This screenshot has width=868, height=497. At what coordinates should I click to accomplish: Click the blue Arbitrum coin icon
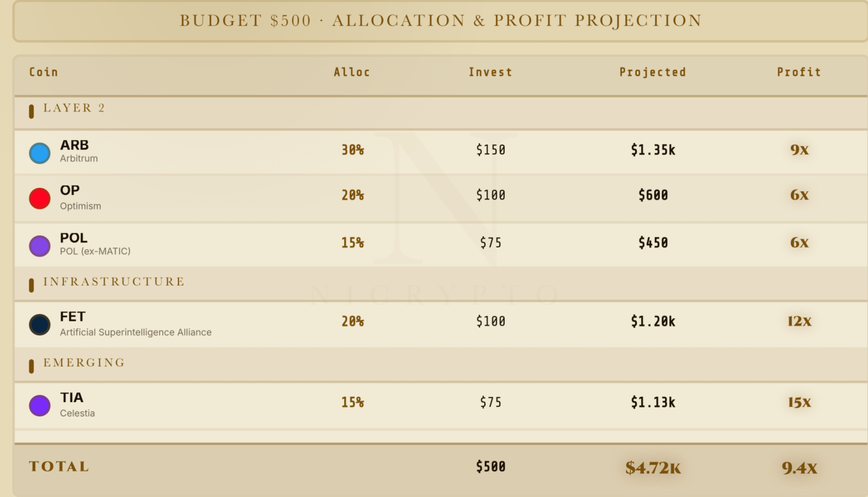tap(39, 153)
